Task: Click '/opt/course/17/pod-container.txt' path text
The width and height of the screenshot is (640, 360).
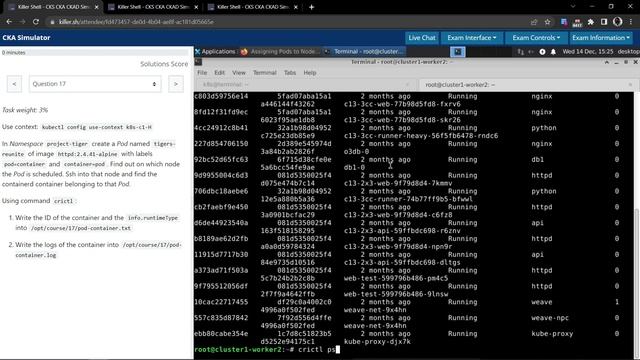Action: click(x=80, y=228)
